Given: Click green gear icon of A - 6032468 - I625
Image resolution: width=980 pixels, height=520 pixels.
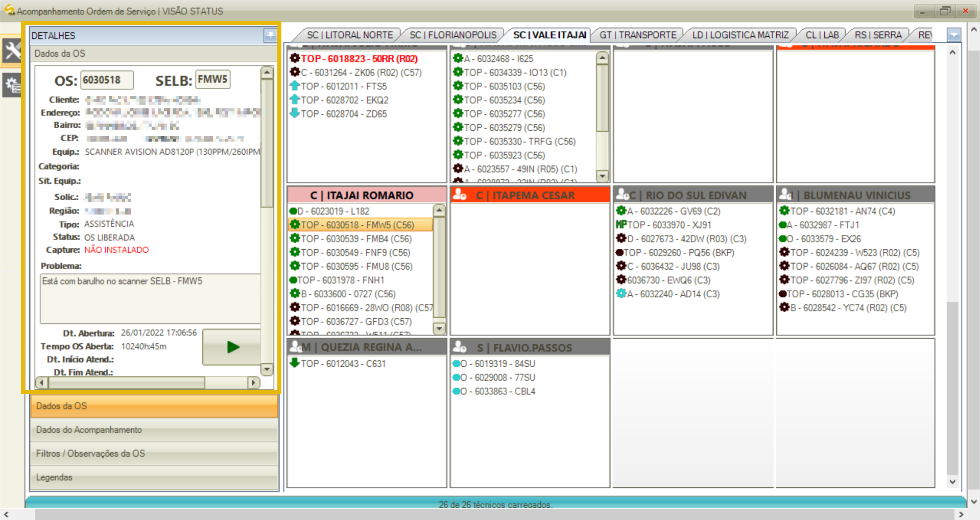Looking at the screenshot, I should tap(458, 58).
